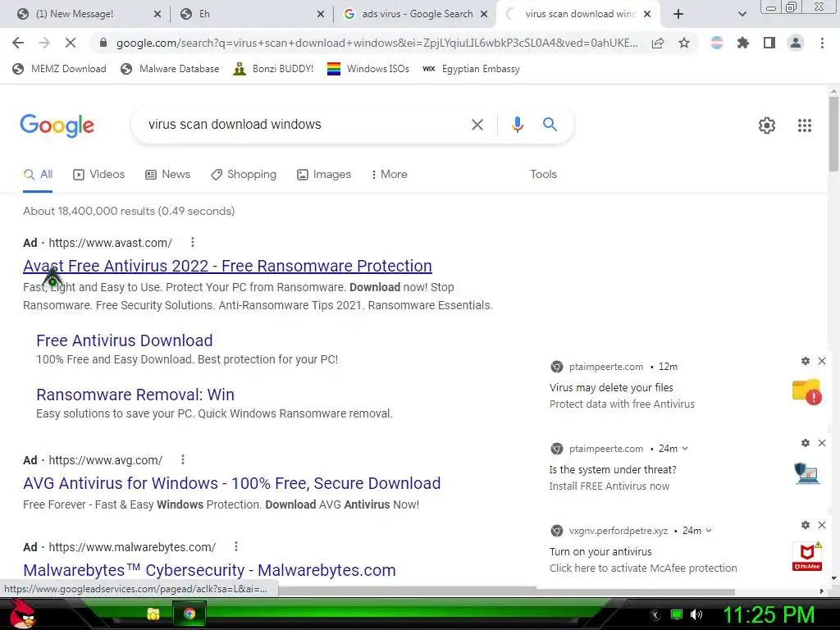Open 'AVG Antivirus for Windows' ad link
The width and height of the screenshot is (840, 630).
(x=231, y=483)
